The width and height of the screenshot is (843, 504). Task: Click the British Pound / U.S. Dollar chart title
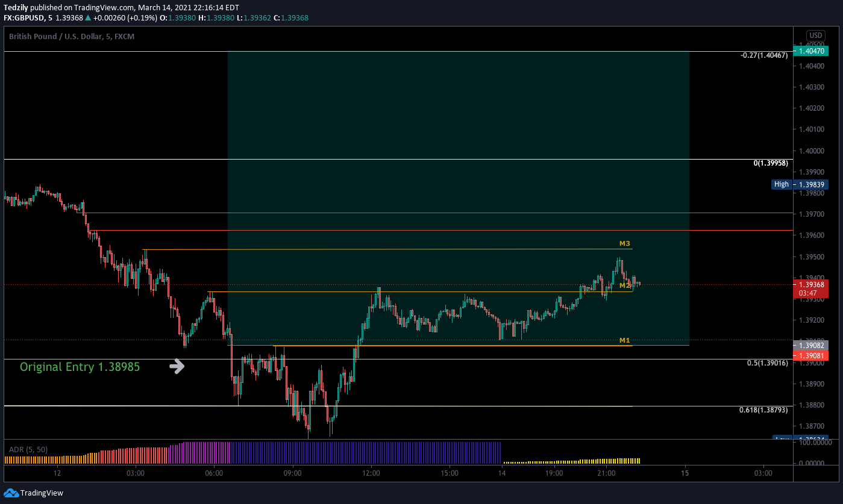point(72,37)
